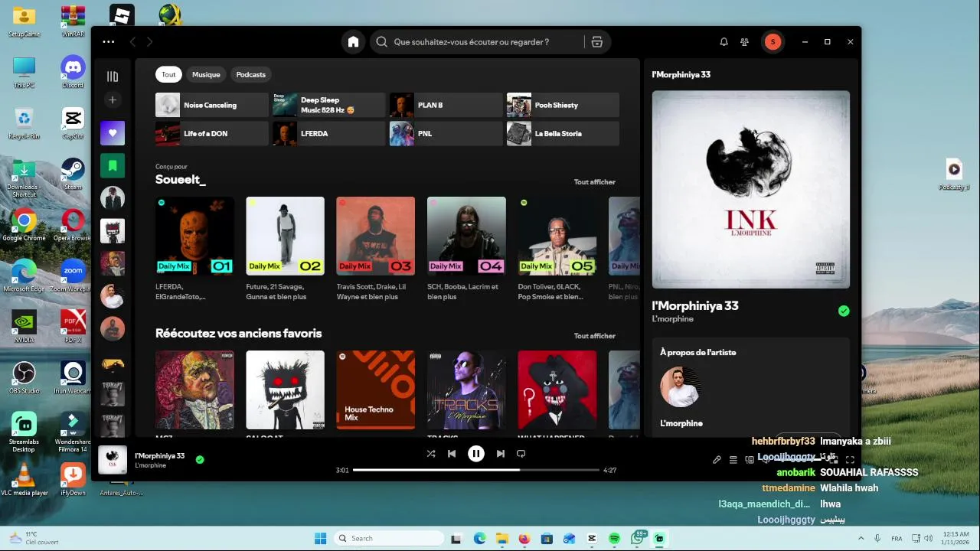Open PNL shortcut tile
Screen dimensions: 980x551
coord(446,133)
